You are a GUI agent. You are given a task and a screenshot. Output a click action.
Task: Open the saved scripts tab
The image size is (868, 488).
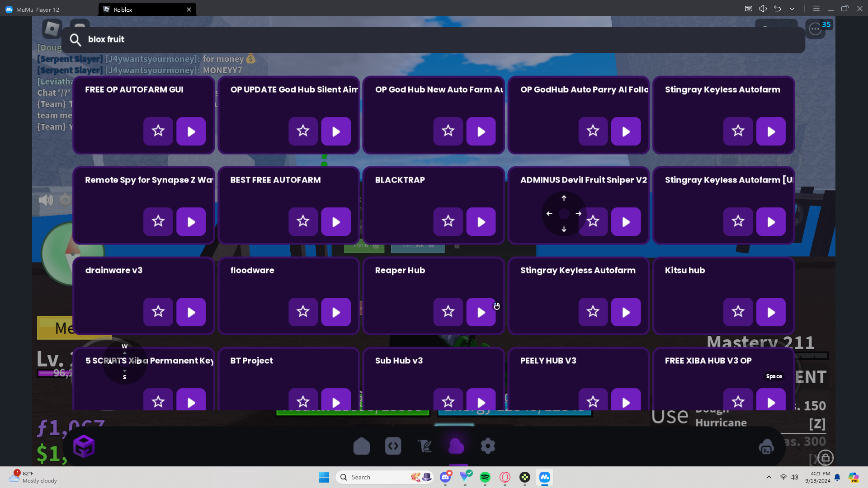(425, 446)
